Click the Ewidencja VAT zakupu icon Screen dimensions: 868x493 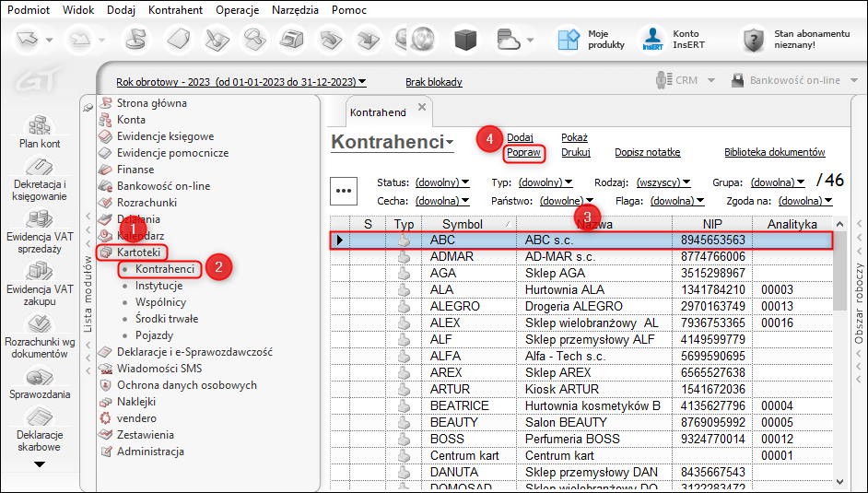click(40, 272)
